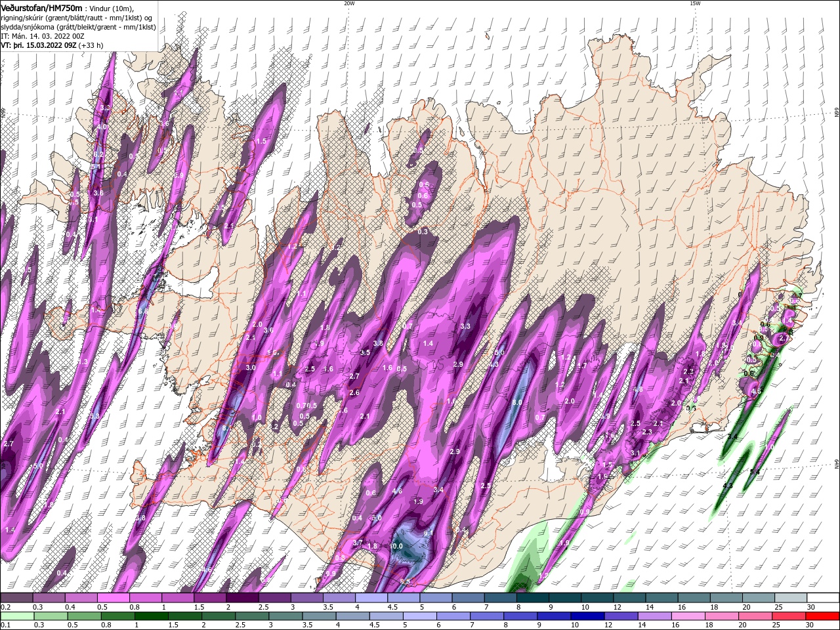Pick the top-row 14 teal-gray swatch
The height and width of the screenshot is (630, 840).
tap(661, 598)
